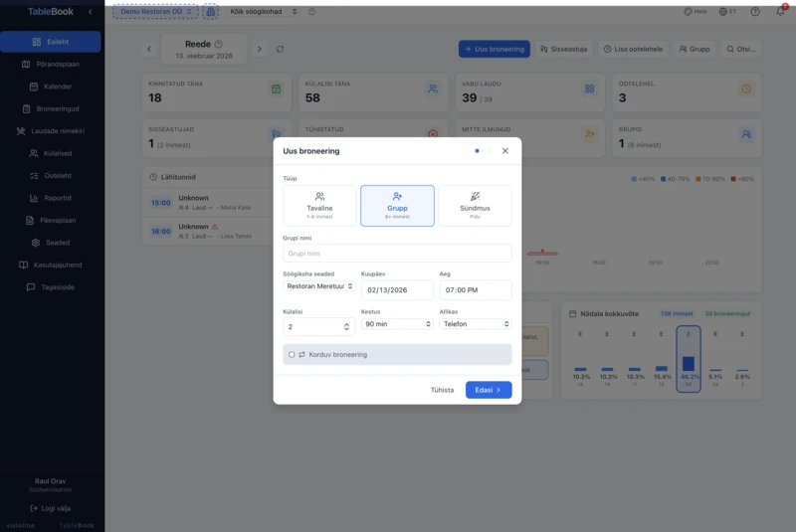Select the Tavaline booking type
Screen dimensions: 796x532
click(319, 205)
